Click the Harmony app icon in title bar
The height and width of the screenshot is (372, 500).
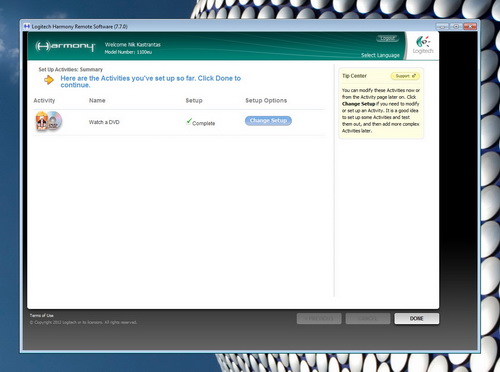coord(27,26)
